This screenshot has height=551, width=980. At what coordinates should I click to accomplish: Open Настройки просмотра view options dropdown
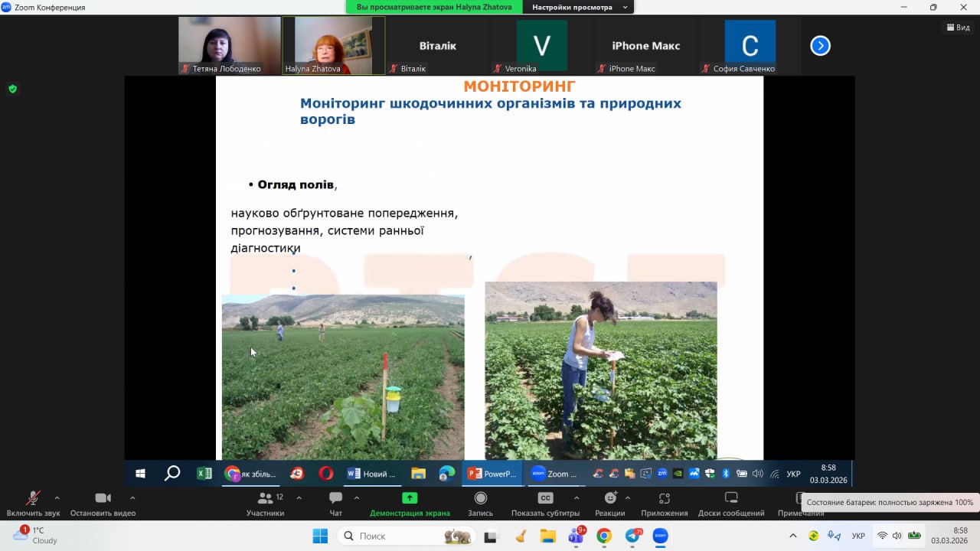pos(578,7)
